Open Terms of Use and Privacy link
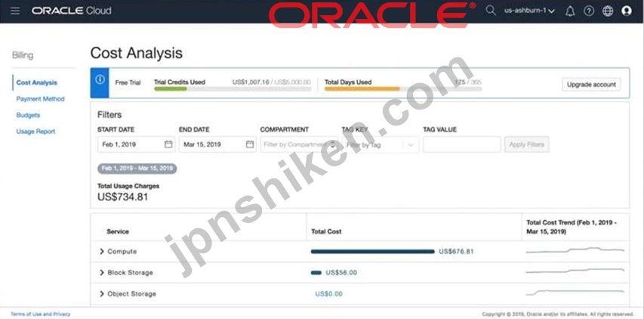 click(41, 314)
